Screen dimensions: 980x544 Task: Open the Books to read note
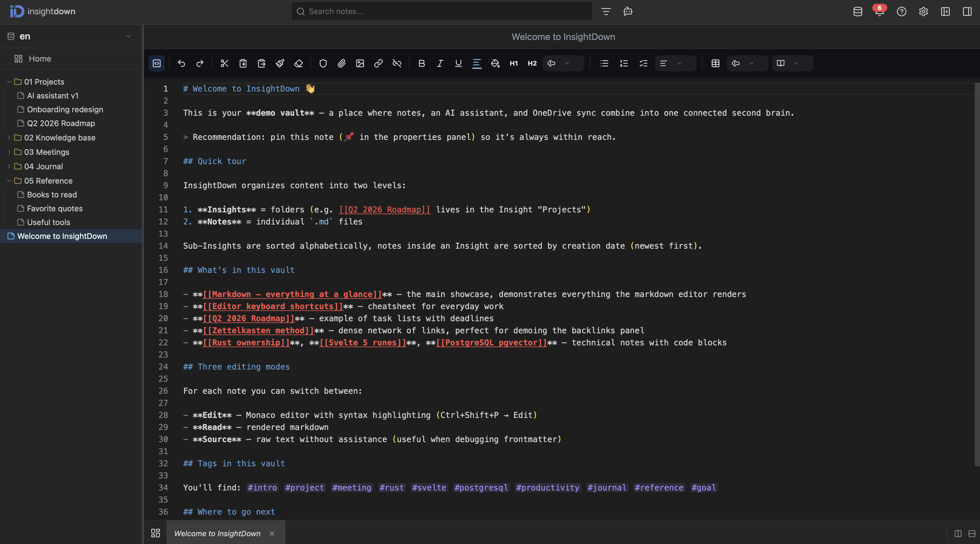[52, 195]
